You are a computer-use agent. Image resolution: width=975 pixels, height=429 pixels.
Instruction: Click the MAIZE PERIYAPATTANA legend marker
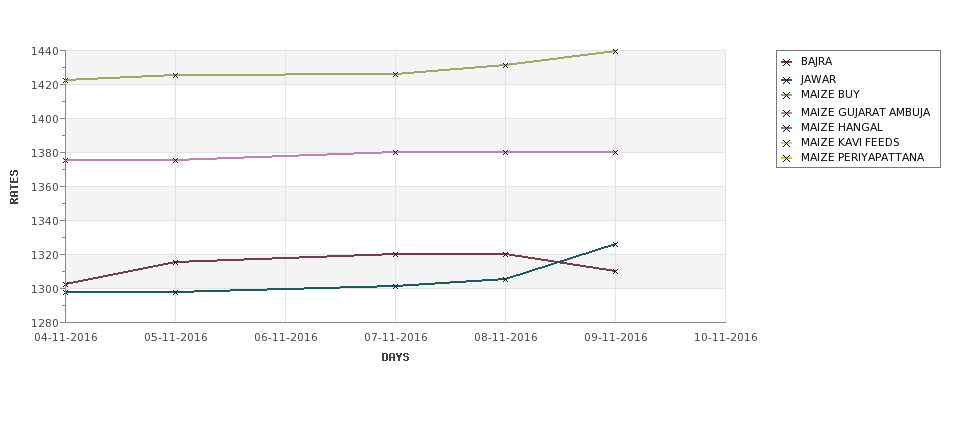[787, 158]
